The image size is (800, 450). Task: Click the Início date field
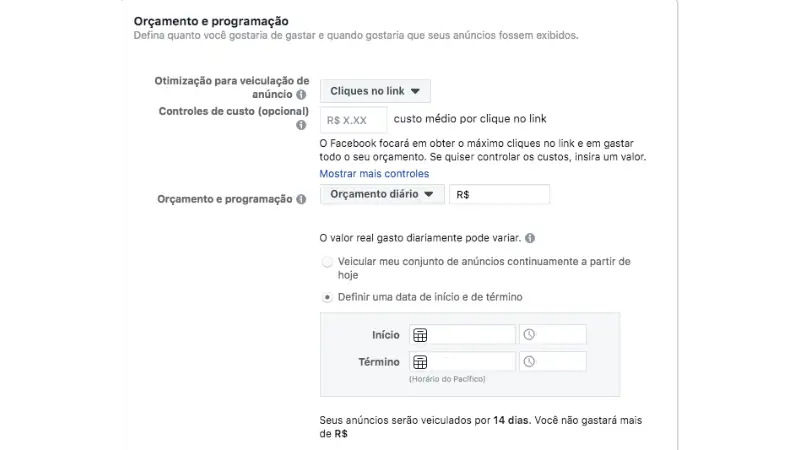[x=472, y=335]
